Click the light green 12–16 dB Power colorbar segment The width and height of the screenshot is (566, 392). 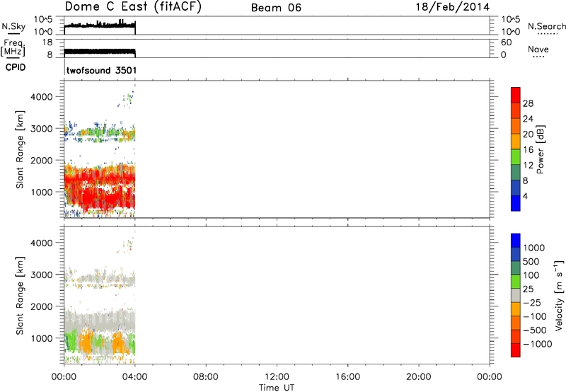pos(516,156)
